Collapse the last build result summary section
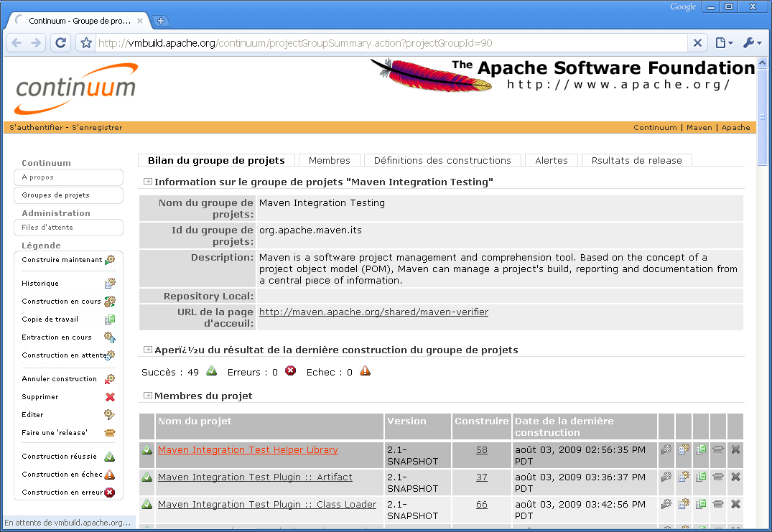The width and height of the screenshot is (772, 532). pos(148,350)
